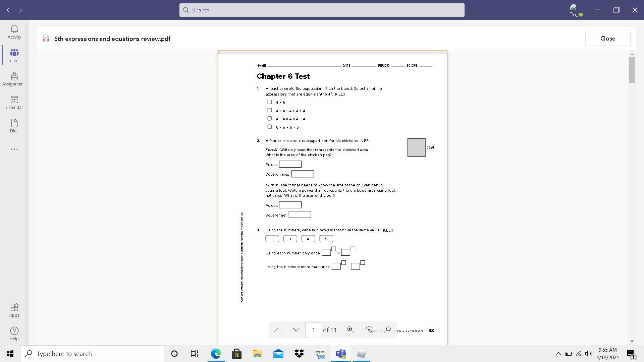Check the box next to 4 × 5
The width and height of the screenshot is (644, 362).
269,102
